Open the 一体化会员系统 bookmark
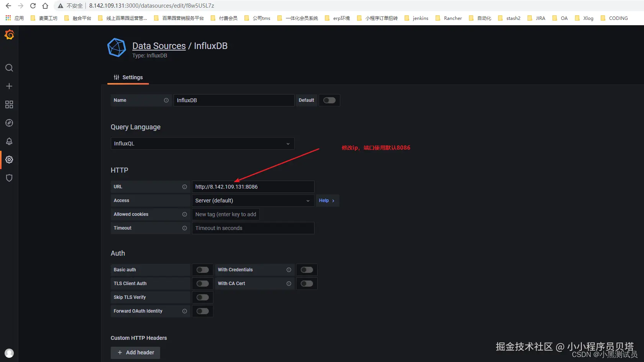 pyautogui.click(x=298, y=18)
